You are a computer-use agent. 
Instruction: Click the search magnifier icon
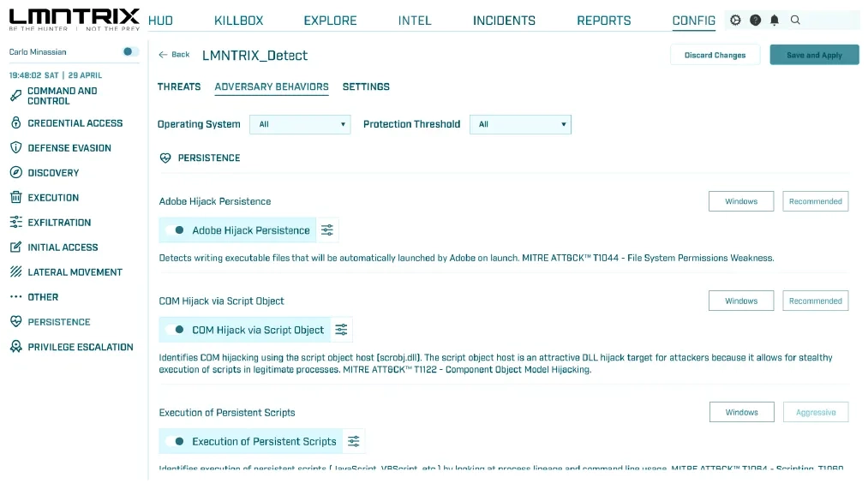click(795, 20)
